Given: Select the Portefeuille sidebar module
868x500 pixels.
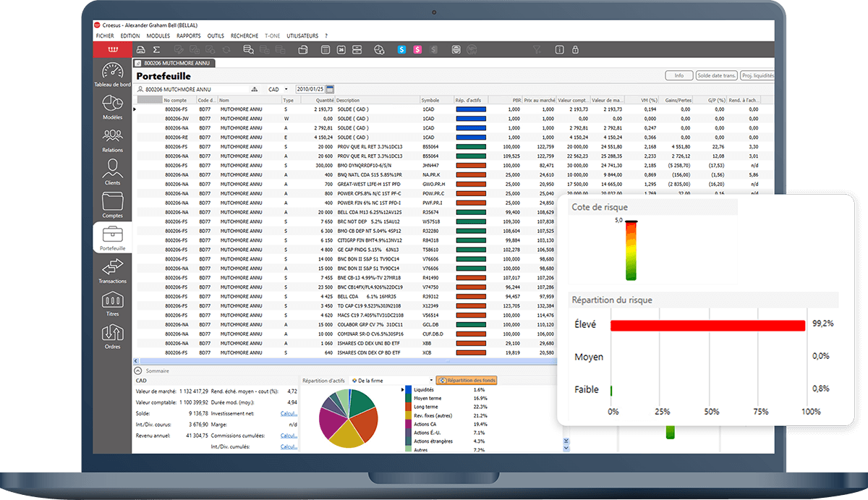Looking at the screenshot, I should pos(112,237).
